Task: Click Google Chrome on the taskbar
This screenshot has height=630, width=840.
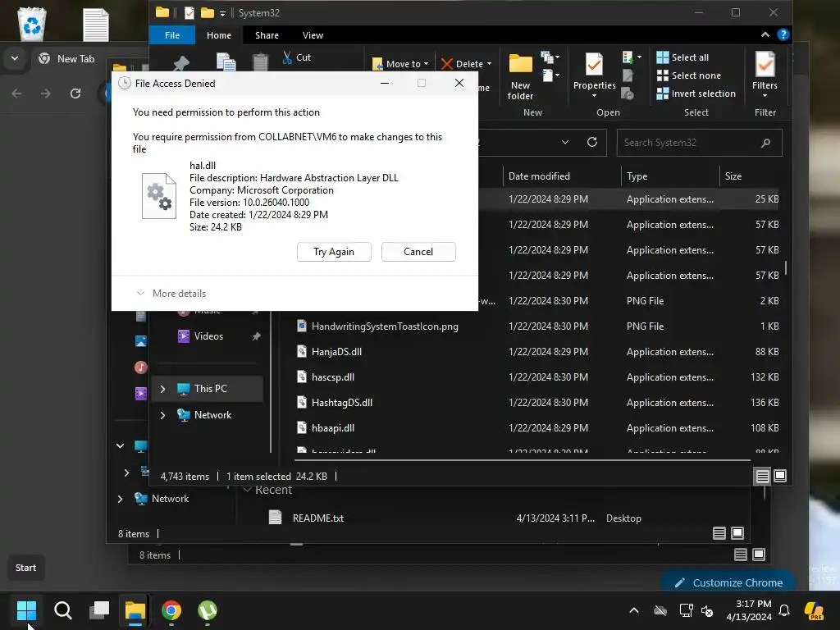Action: pyautogui.click(x=171, y=610)
